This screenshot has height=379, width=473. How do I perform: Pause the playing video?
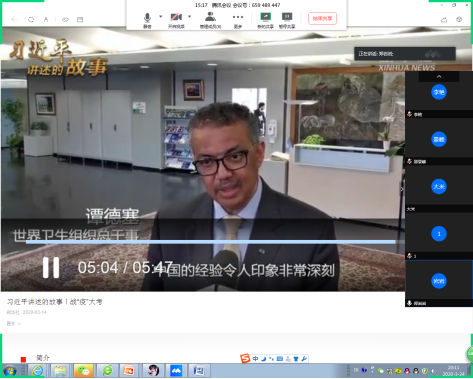(x=51, y=267)
